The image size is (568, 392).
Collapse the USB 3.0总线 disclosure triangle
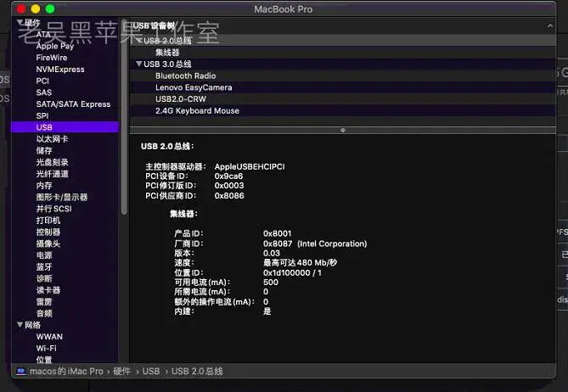138,64
